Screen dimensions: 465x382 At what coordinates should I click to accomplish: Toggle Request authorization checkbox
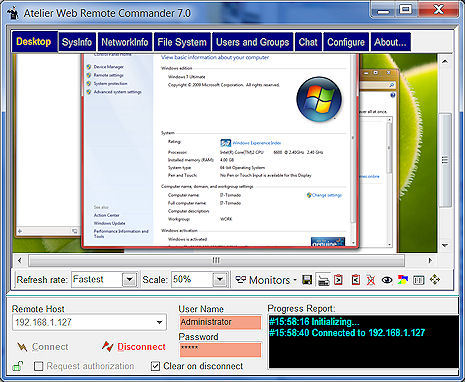click(39, 366)
